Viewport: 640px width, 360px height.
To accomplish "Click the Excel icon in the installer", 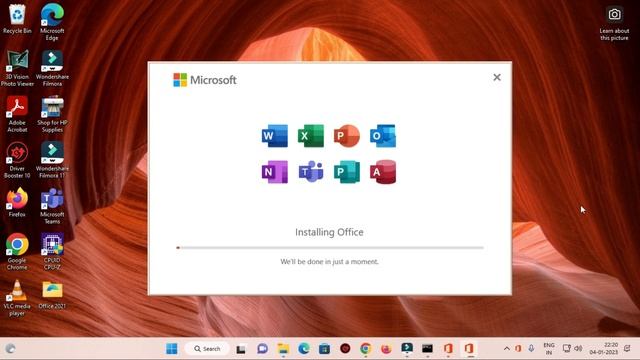I will coord(311,136).
